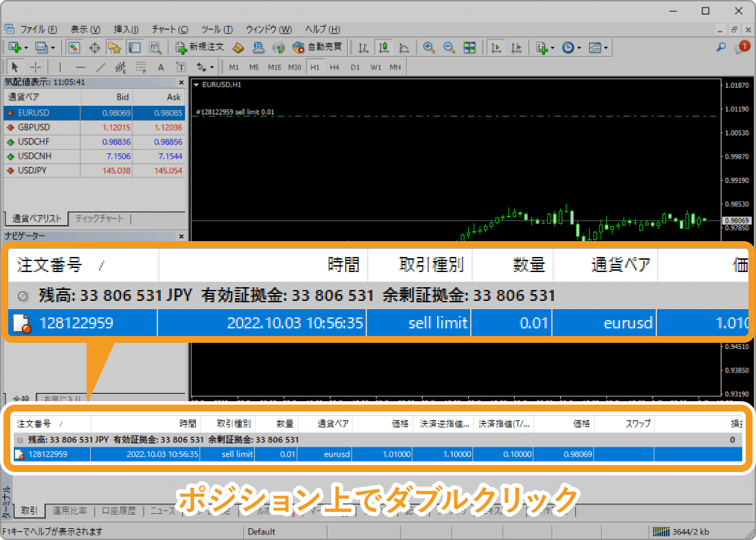Screen dimensions: 756x540
Task: Select the D1 timeframe button
Action: coord(355,67)
